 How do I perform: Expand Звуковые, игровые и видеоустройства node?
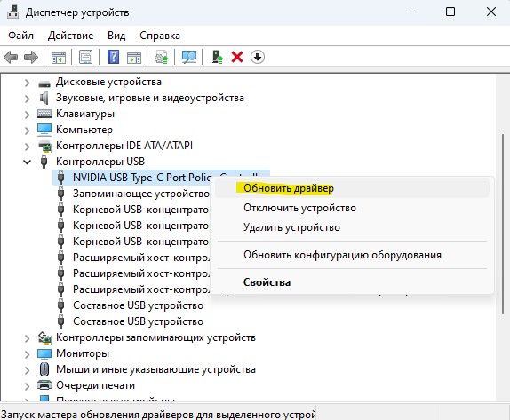(28, 98)
